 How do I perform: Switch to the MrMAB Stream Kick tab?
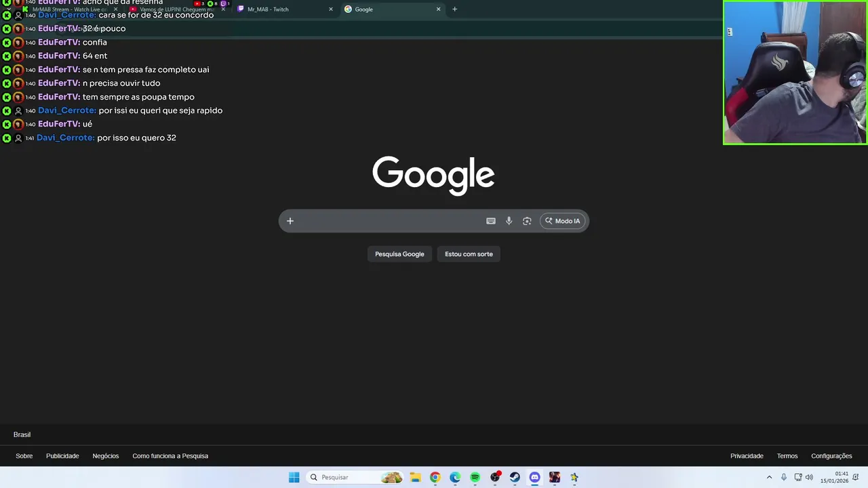pos(68,9)
